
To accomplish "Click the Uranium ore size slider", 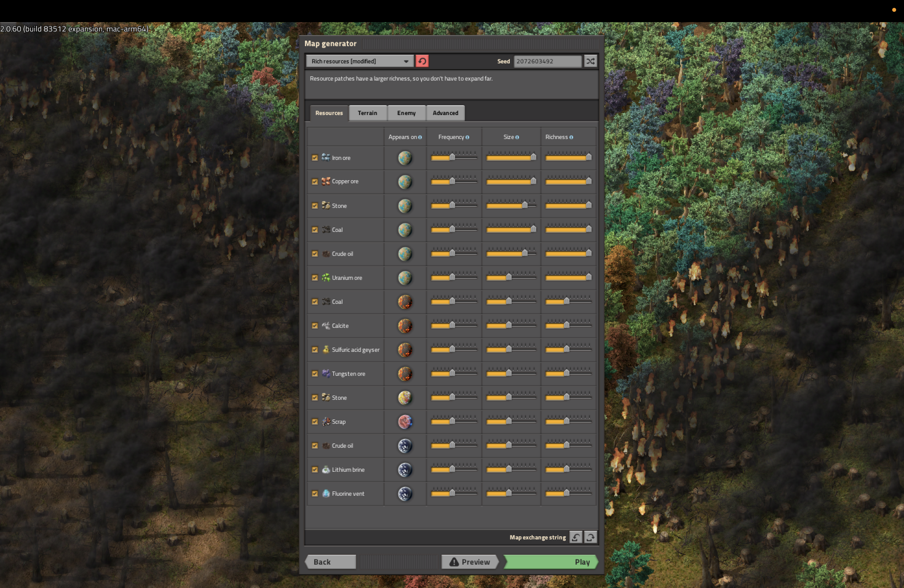I will 511,277.
